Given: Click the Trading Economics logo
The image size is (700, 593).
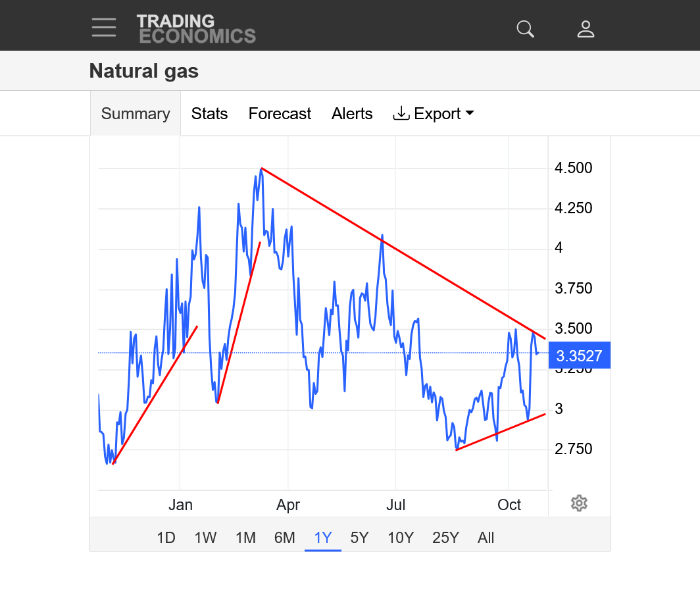Looking at the screenshot, I should coord(196,29).
